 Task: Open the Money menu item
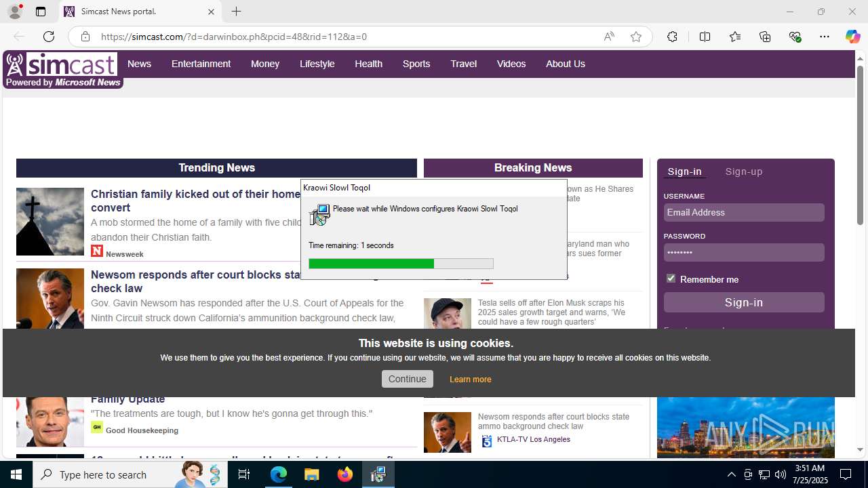[x=264, y=64]
